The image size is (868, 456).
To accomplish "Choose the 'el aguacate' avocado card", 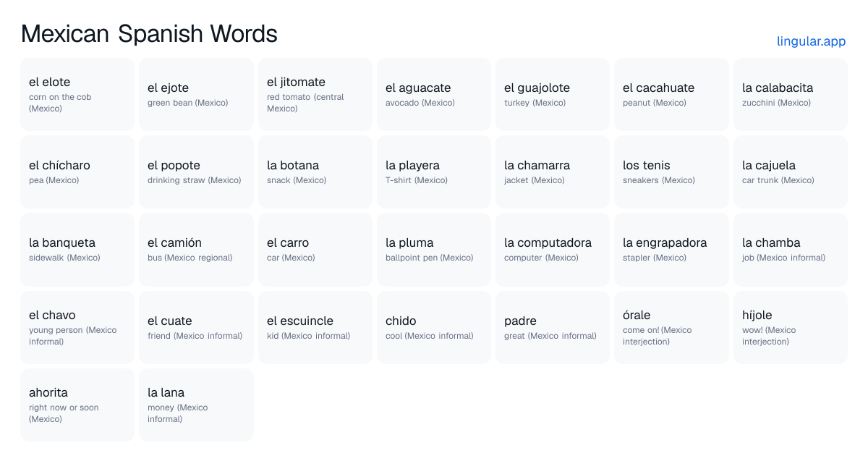I will [434, 95].
